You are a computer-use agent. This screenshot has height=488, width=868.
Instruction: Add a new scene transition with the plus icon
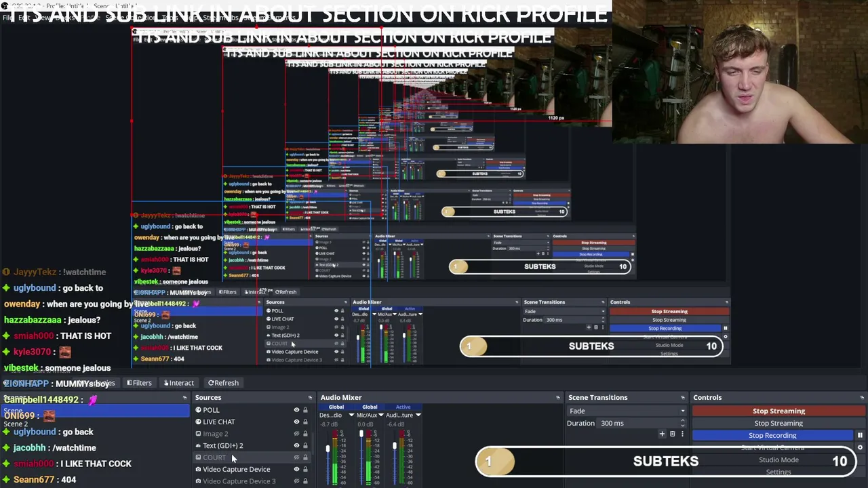[x=662, y=434]
